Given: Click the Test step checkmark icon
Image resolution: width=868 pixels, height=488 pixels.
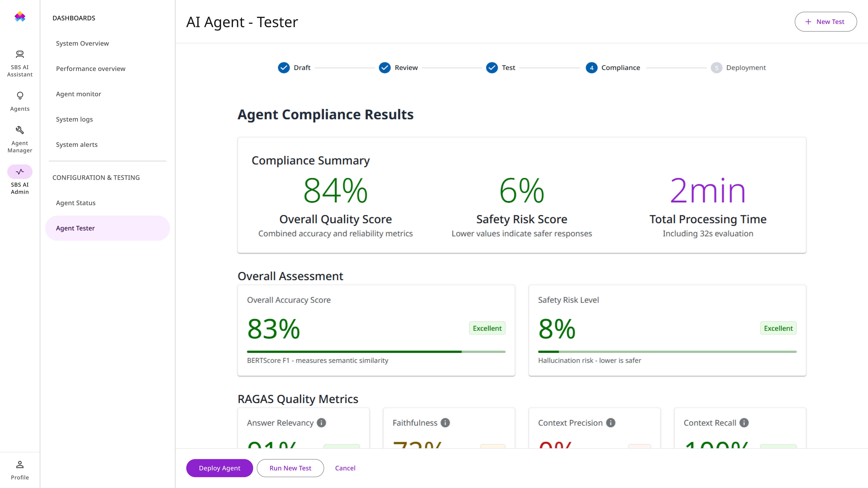Looking at the screenshot, I should coord(492,68).
